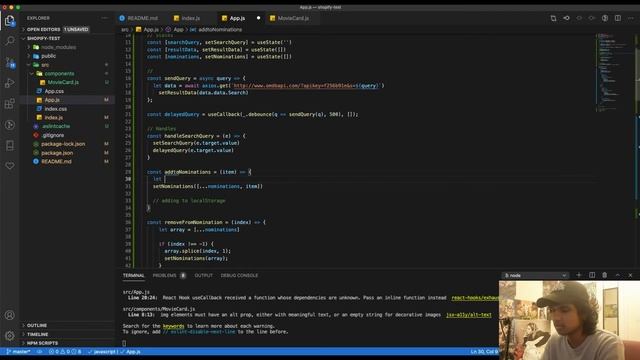
Task: Open the Extensions view
Action: point(10,104)
